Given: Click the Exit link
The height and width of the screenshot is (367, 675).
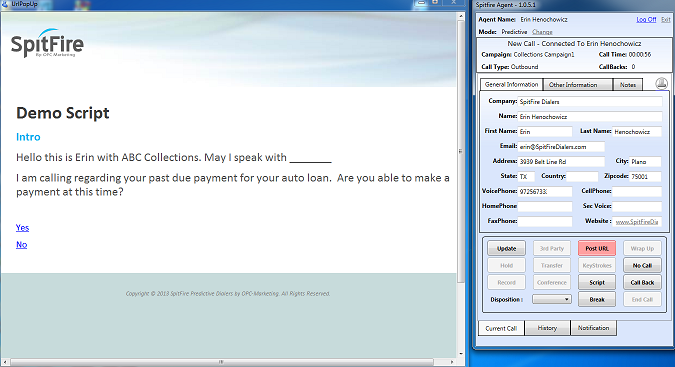Looking at the screenshot, I should 666,19.
